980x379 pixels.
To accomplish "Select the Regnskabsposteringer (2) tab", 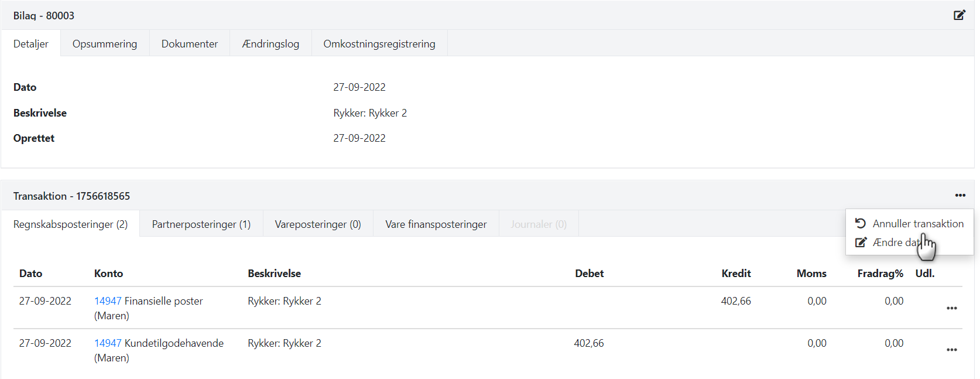I will click(70, 224).
